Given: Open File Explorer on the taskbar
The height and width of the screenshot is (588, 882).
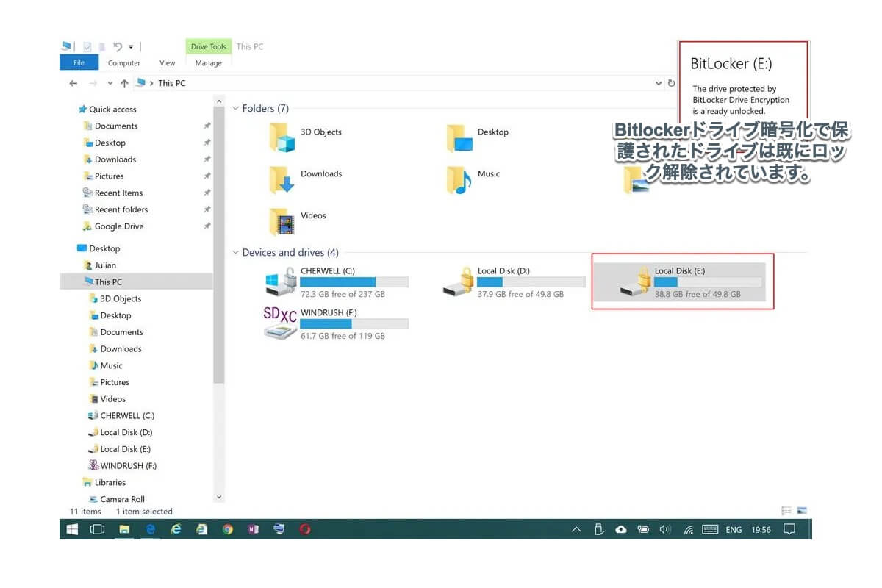Looking at the screenshot, I should [x=124, y=529].
